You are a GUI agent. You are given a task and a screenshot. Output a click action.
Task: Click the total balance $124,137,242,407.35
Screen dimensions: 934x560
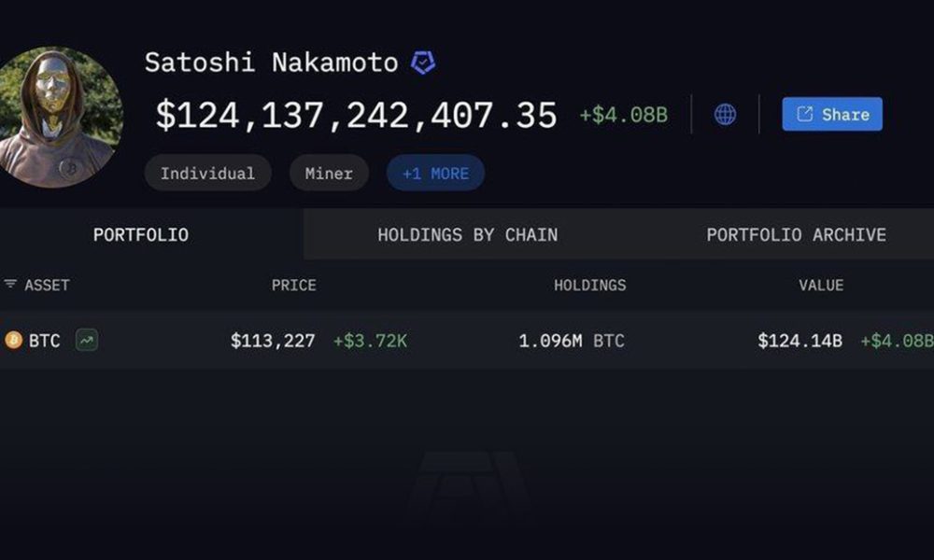(356, 116)
